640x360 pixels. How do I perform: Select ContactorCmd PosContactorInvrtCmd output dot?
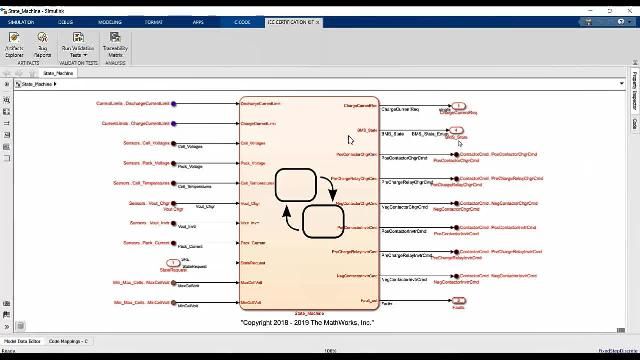[x=456, y=227]
